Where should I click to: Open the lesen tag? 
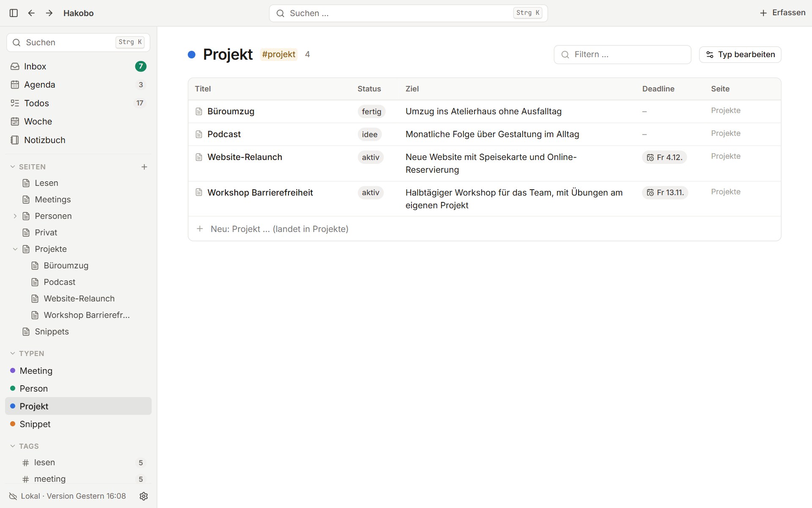78,463
